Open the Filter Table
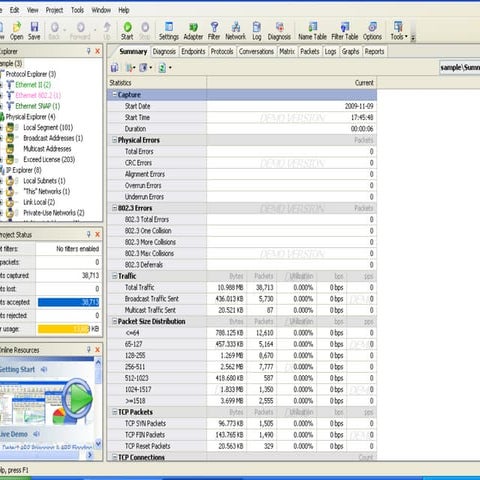The height and width of the screenshot is (480, 480). pyautogui.click(x=345, y=31)
